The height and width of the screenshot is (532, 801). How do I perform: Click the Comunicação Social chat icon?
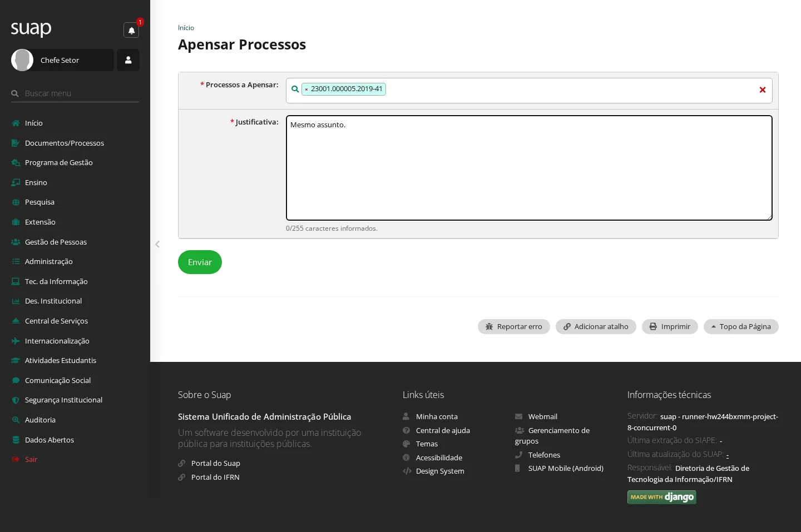(16, 380)
